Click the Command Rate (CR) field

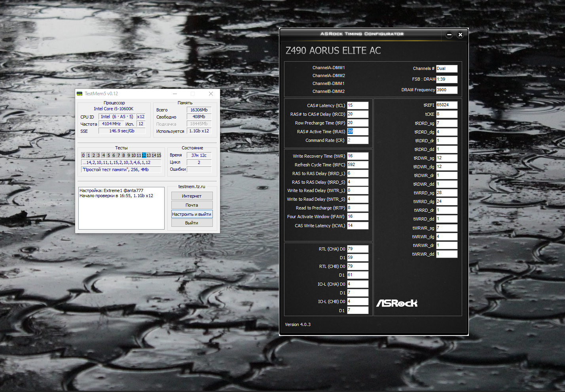pyautogui.click(x=358, y=140)
